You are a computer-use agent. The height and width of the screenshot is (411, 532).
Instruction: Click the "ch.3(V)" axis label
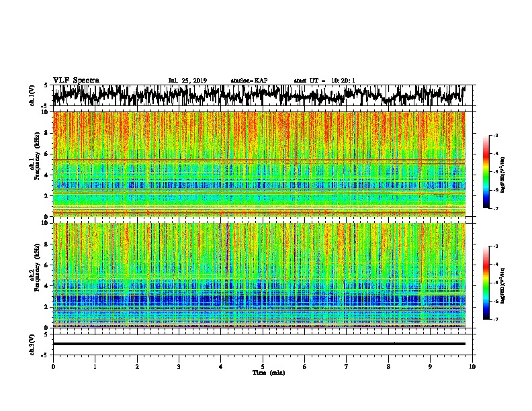click(32, 345)
